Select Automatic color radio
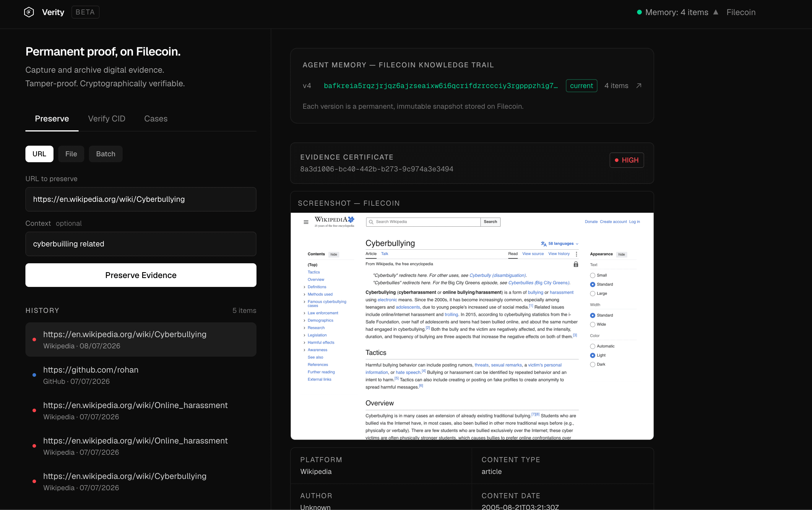Screen dimensions: 812x510 tap(592, 346)
